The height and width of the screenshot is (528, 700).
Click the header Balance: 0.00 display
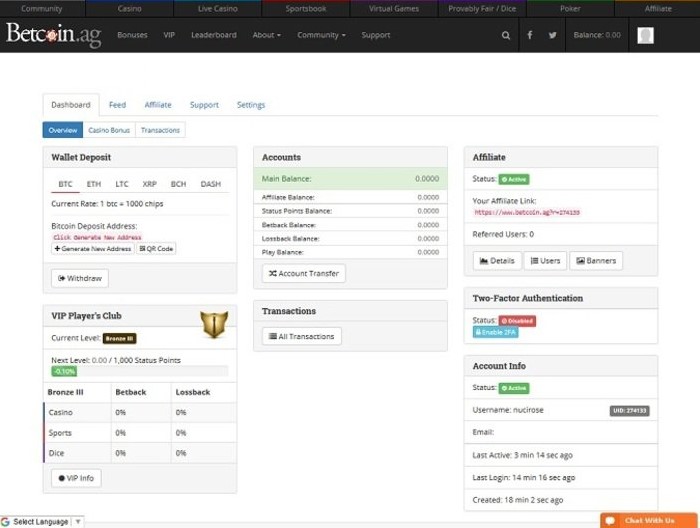tap(597, 35)
